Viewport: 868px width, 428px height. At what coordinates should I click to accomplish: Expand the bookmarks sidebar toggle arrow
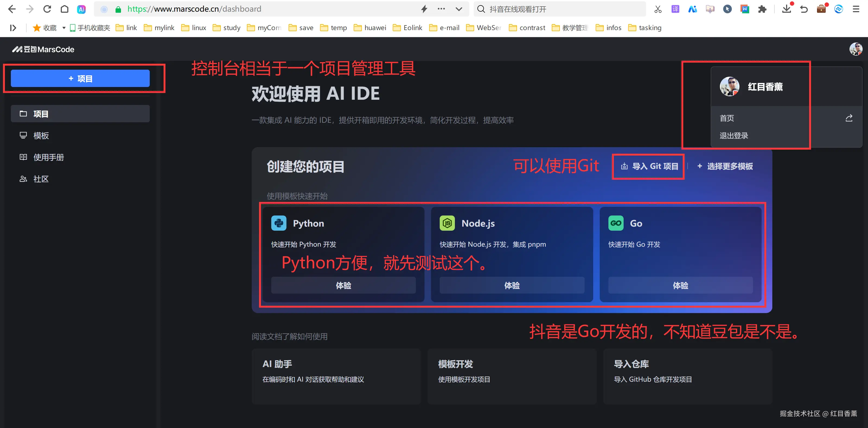pos(13,28)
